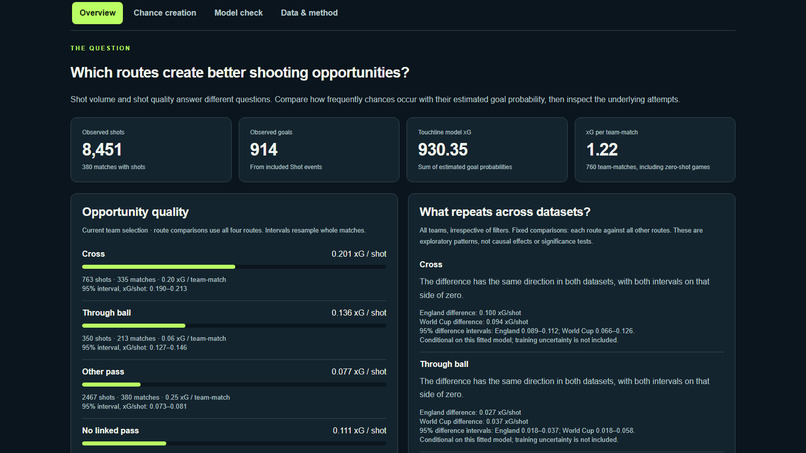Click the Touchline model xG 930.35 card
Screen dimensions: 806x453
(x=487, y=150)
